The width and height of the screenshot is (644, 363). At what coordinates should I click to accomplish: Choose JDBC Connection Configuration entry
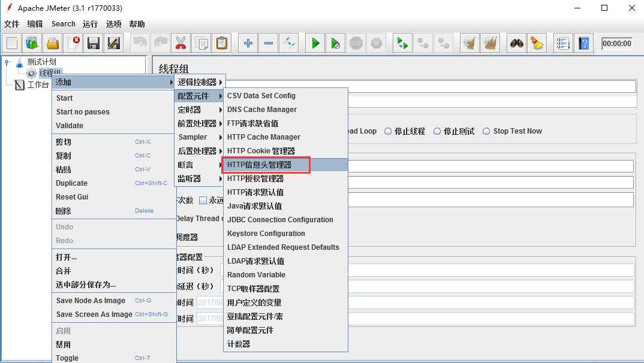pos(285,220)
